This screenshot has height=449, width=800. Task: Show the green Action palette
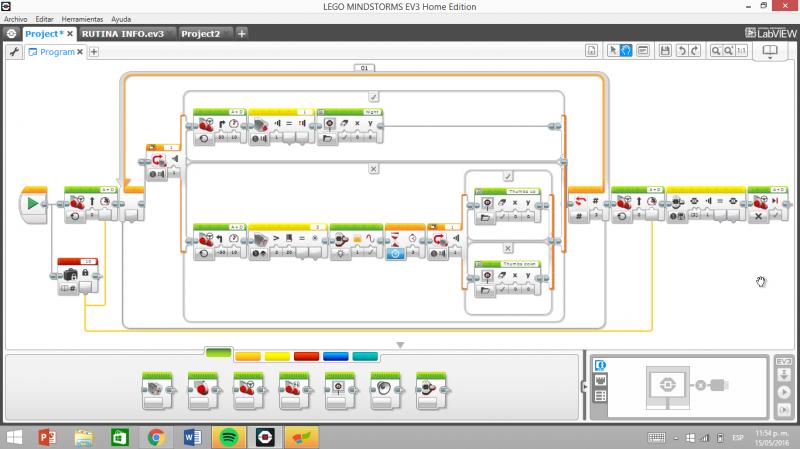[x=218, y=352]
